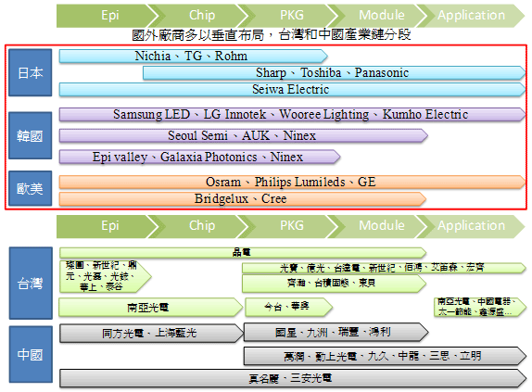Select the 台灣 region label box
Viewport: 532px width, 392px height.
point(31,284)
